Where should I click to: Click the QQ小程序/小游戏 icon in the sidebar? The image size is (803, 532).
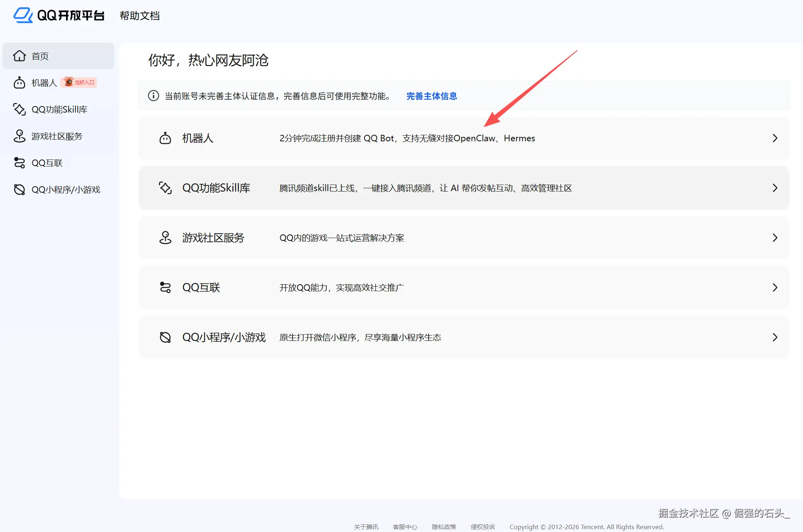[19, 189]
